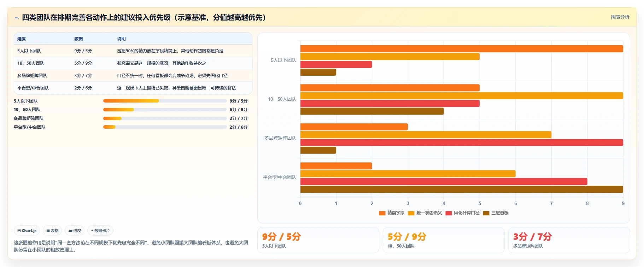Click the Chart.js tag

(27, 231)
